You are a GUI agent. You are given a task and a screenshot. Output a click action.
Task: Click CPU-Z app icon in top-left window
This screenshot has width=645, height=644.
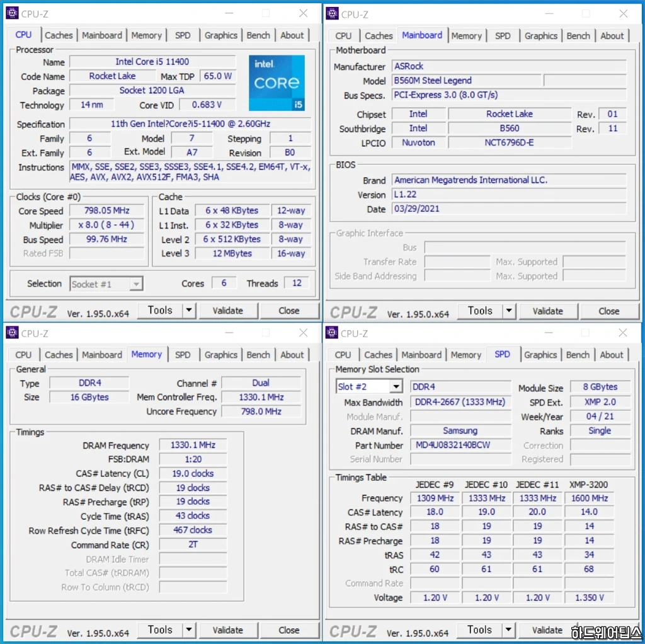[x=12, y=13]
